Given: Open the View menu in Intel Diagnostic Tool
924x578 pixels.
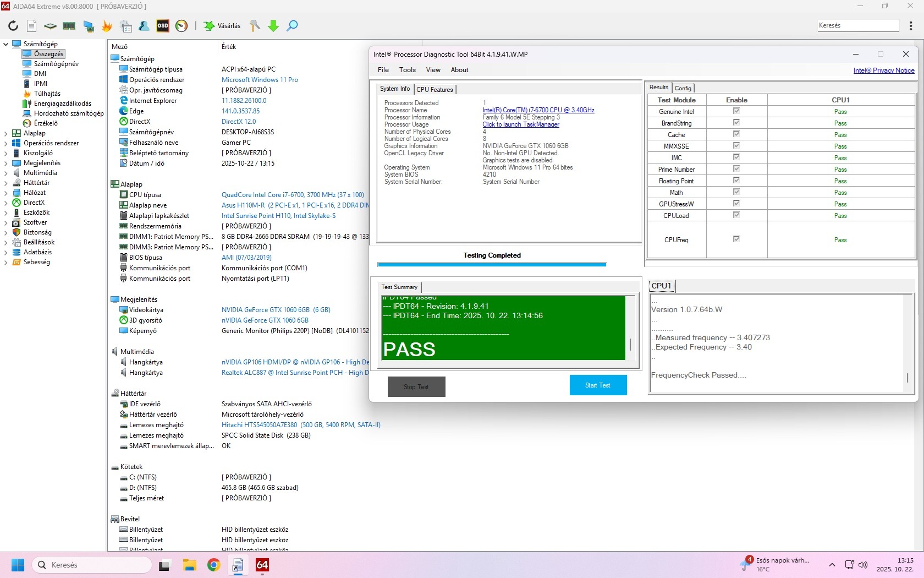Looking at the screenshot, I should tap(433, 70).
